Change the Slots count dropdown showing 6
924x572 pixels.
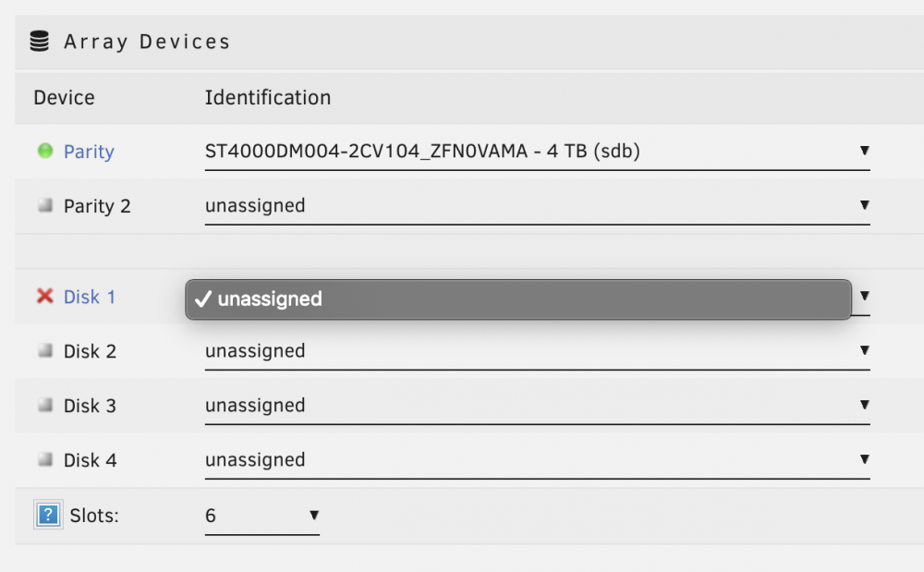coord(262,516)
